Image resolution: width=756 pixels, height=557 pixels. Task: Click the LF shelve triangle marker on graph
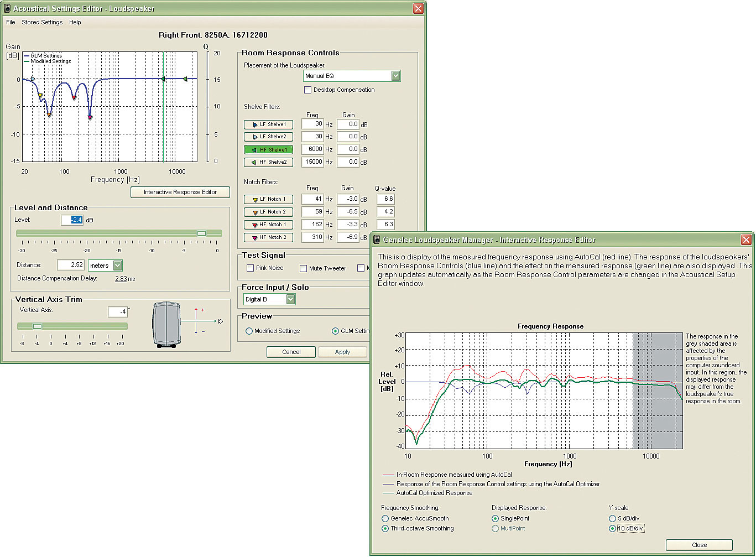(33, 79)
